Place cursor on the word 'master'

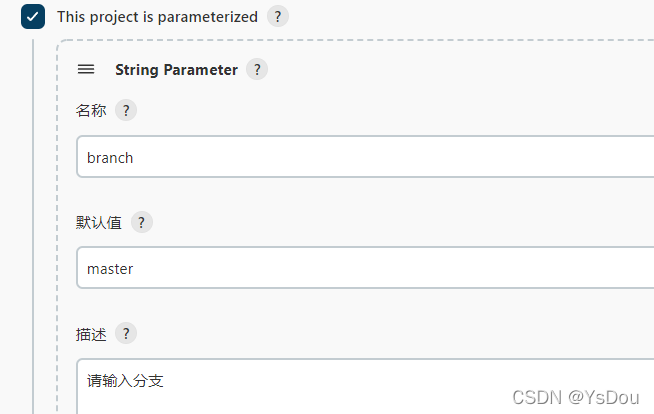pos(110,268)
